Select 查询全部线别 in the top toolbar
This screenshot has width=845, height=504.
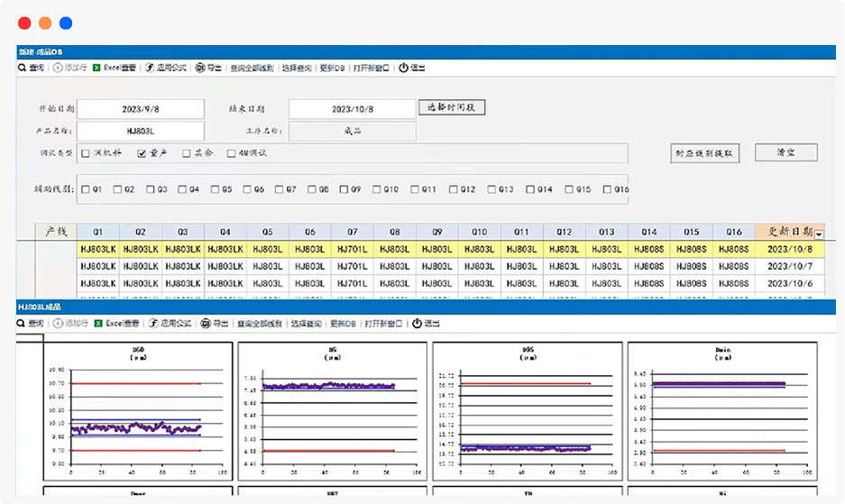tap(252, 68)
